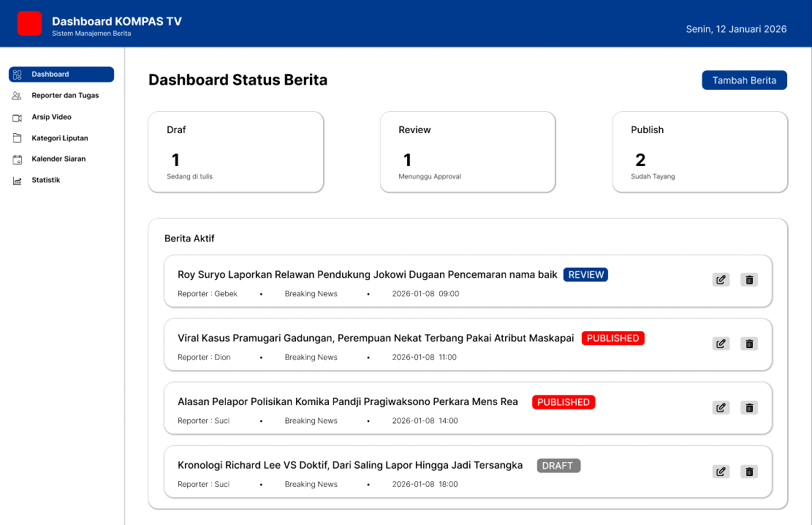Image resolution: width=812 pixels, height=525 pixels.
Task: Delete the Roy Suryo news item
Action: pyautogui.click(x=748, y=279)
